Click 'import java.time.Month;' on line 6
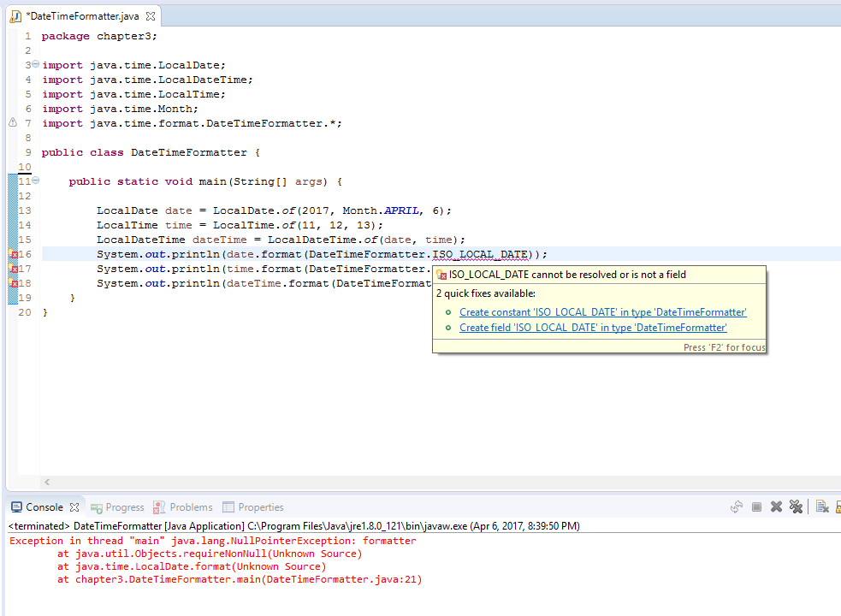This screenshot has width=841, height=616. pyautogui.click(x=120, y=109)
